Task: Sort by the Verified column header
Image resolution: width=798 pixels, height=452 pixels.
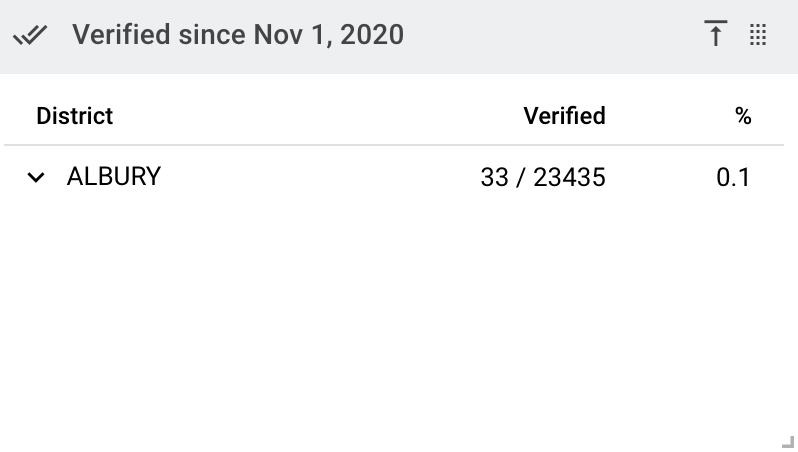Action: 564,116
